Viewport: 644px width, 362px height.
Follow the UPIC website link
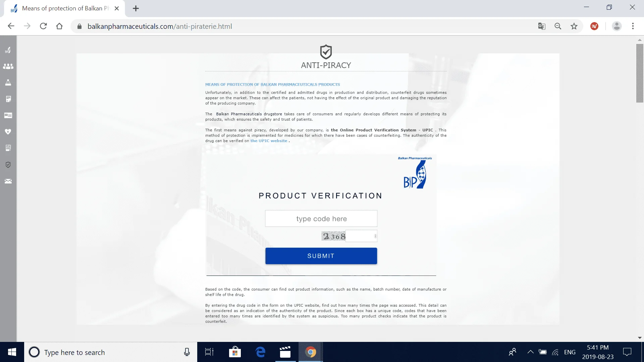[x=269, y=141]
